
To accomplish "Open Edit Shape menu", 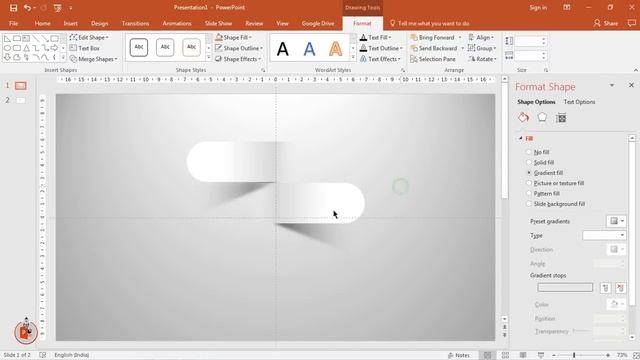I will 89,37.
